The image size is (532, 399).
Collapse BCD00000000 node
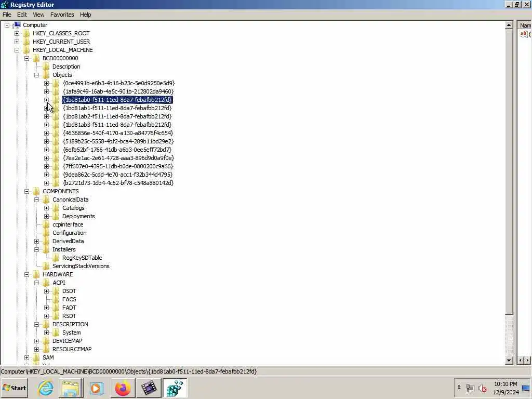click(27, 58)
